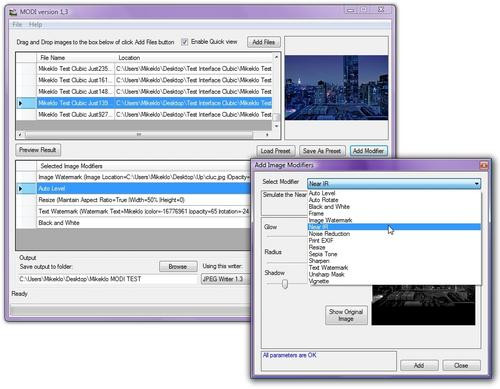Open the Help menu

[x=35, y=25]
